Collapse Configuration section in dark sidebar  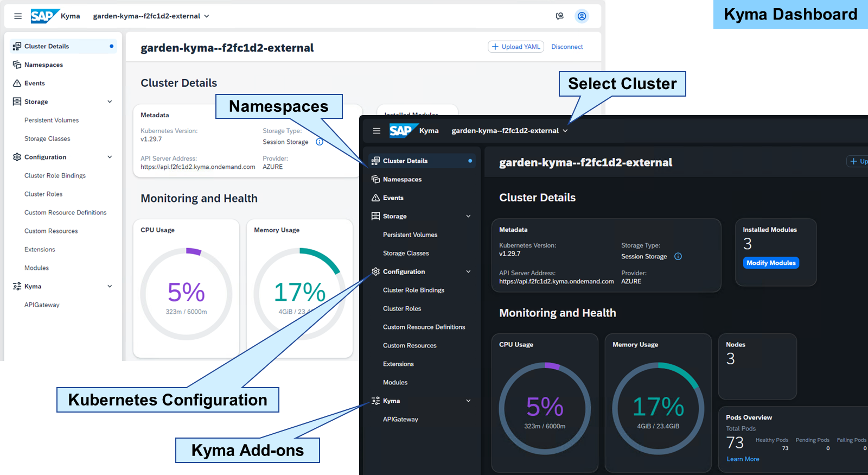(x=468, y=271)
